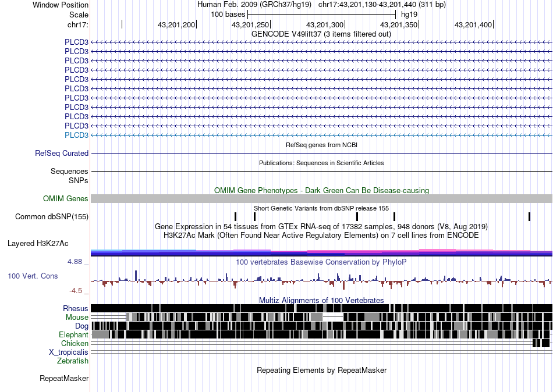This screenshot has width=553, height=392.
Task: Click the first Common dbSNP variant tick
Action: coord(236,216)
